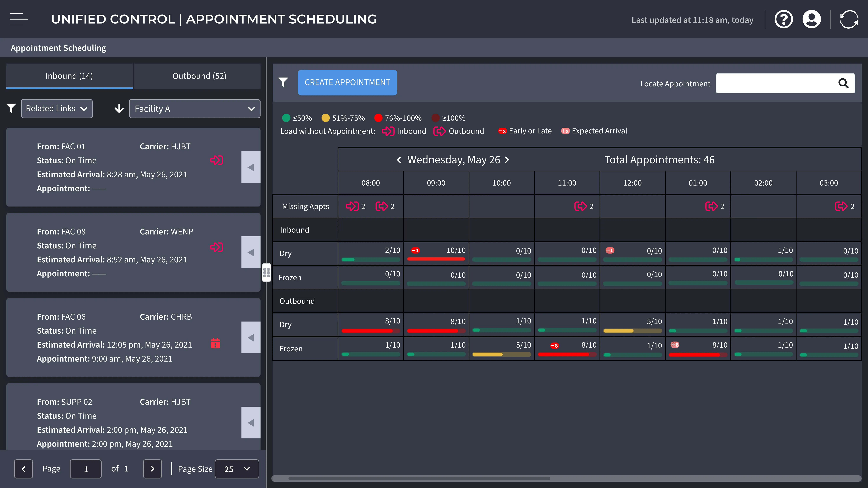Screen dimensions: 868x488
Task: Expand the FAC 08 card side arrow
Action: [251, 252]
